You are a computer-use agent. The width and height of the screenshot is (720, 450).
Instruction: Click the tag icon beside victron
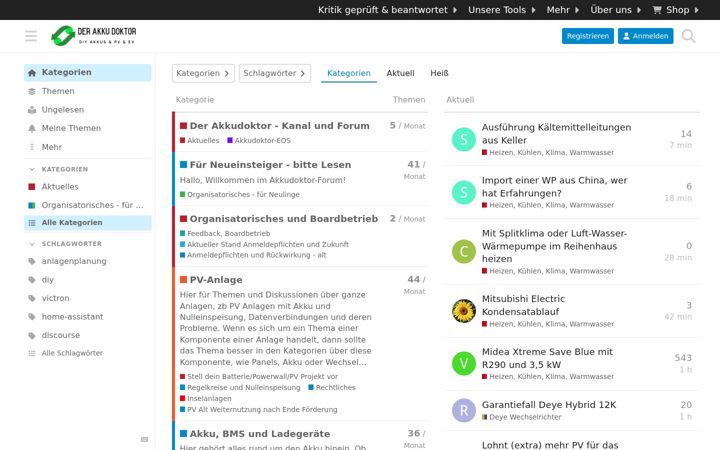click(32, 298)
